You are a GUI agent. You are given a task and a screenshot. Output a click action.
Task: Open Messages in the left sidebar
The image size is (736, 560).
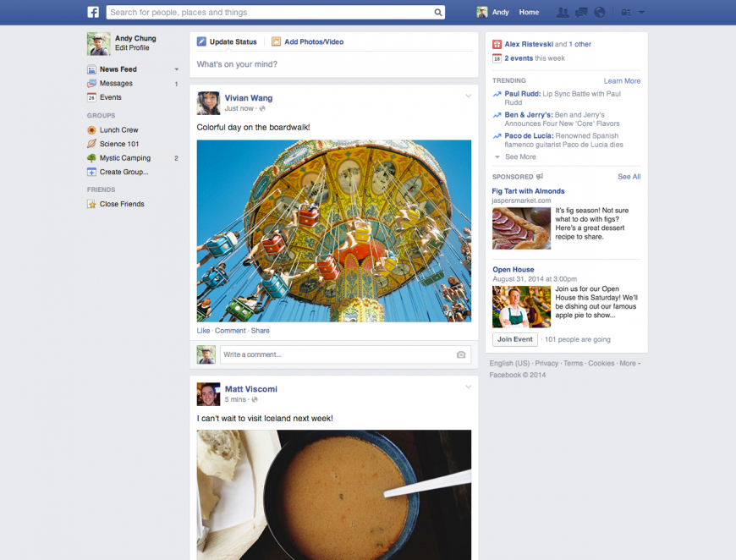tap(116, 84)
